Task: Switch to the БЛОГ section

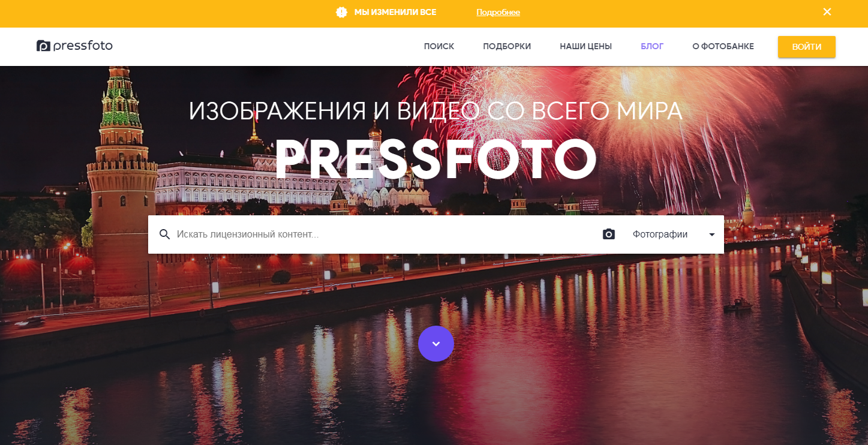Action: pyautogui.click(x=651, y=46)
